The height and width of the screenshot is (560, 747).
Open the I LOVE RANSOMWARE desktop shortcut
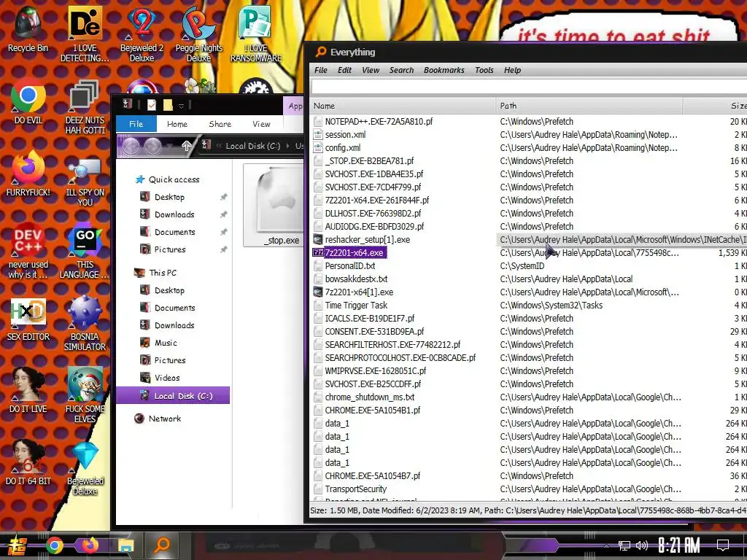[256, 34]
